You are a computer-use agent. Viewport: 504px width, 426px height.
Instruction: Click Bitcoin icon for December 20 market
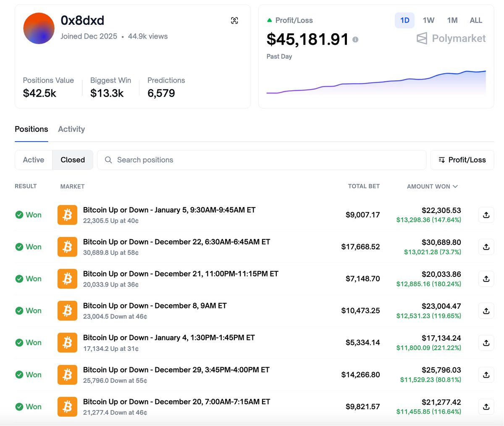click(67, 406)
